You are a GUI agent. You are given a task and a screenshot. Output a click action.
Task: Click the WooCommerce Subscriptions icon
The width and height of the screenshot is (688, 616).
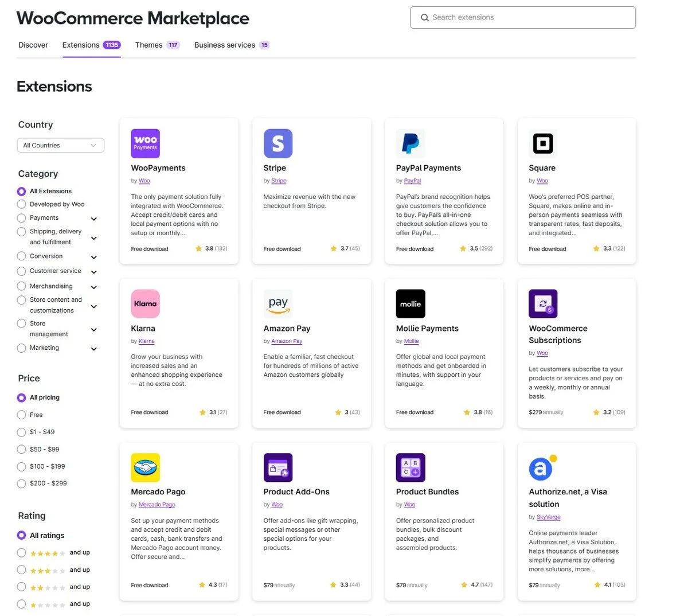[x=543, y=304]
